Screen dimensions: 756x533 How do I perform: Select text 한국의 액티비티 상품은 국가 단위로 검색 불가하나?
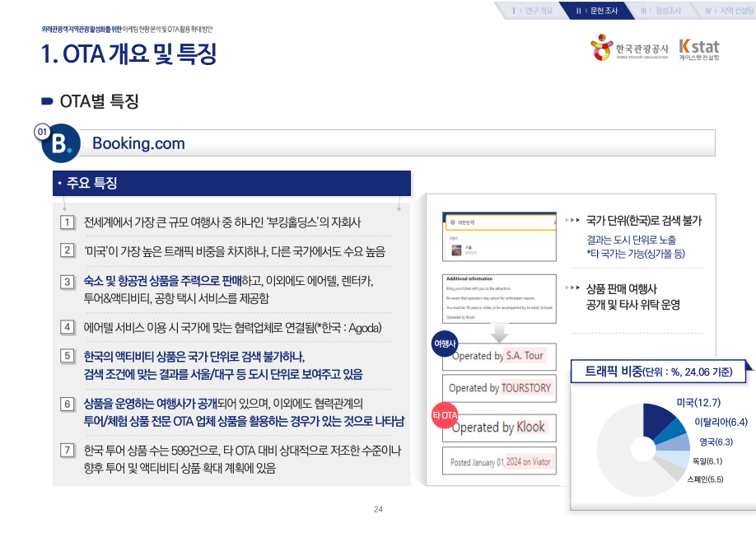tap(194, 357)
